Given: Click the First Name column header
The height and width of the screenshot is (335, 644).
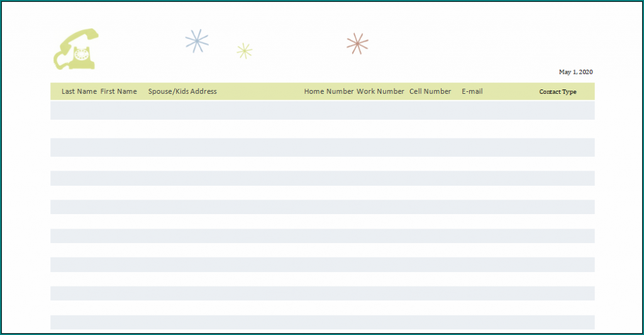Looking at the screenshot, I should coord(118,91).
